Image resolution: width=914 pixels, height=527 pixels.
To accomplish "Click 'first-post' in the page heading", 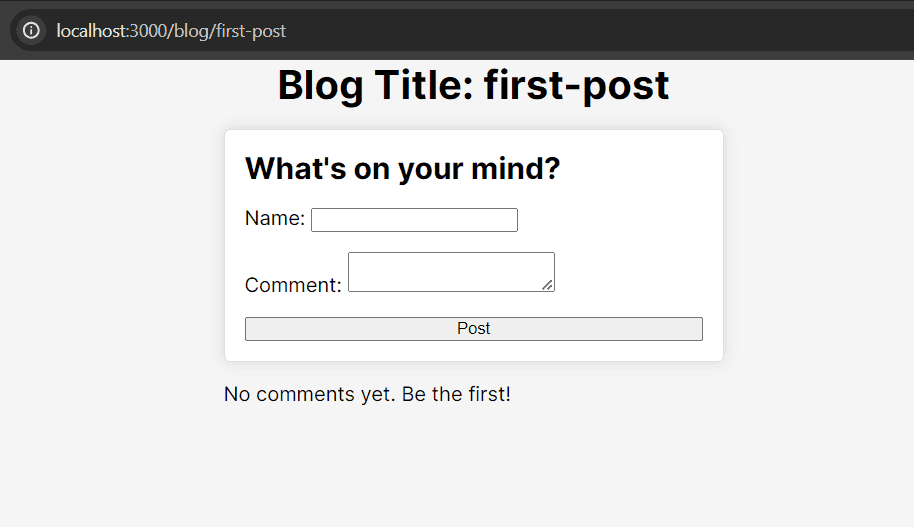I will (576, 86).
